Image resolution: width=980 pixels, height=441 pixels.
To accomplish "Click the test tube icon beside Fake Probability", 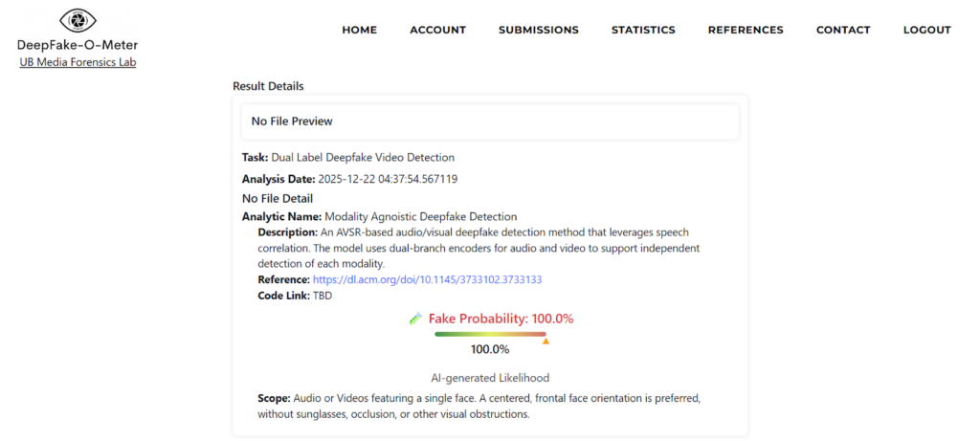I will tap(415, 319).
